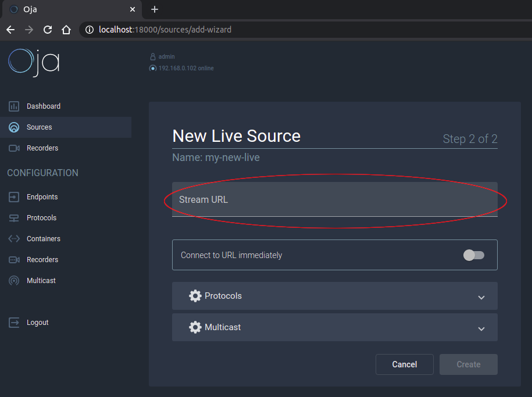Click the browser home icon
The image size is (532, 397).
(x=66, y=30)
